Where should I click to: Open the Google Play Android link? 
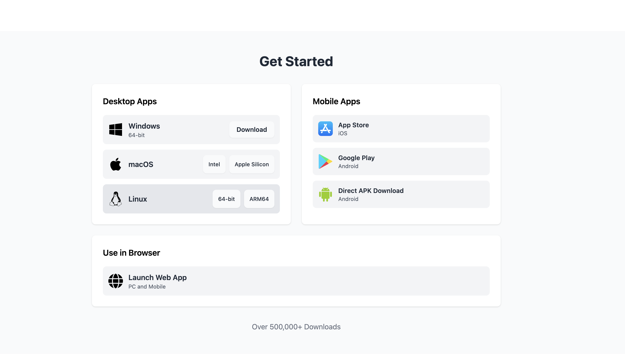(x=401, y=161)
